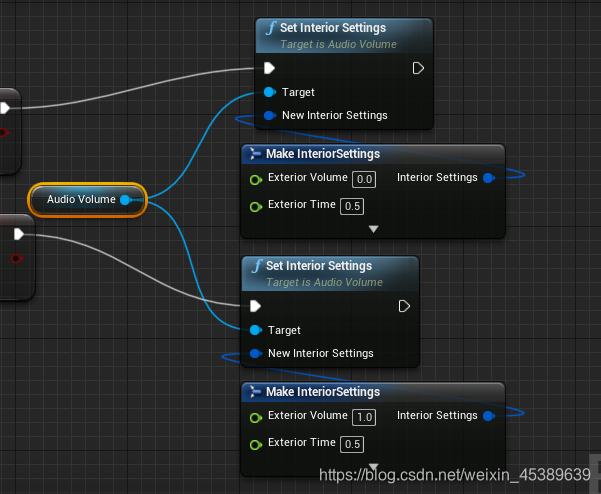Click New Interior Settings pin on top node
The image size is (601, 494).
tap(270, 115)
